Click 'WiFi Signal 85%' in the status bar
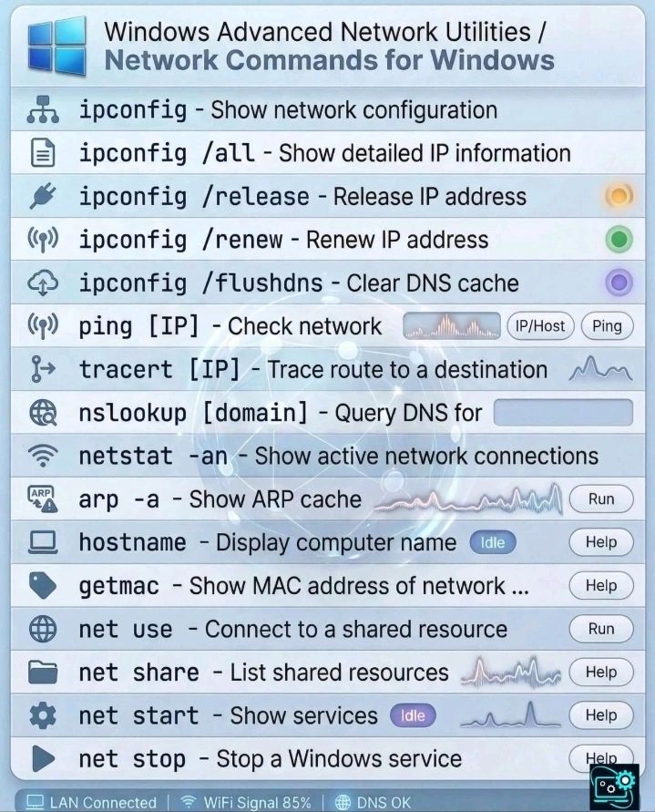655x812 pixels. 257,803
